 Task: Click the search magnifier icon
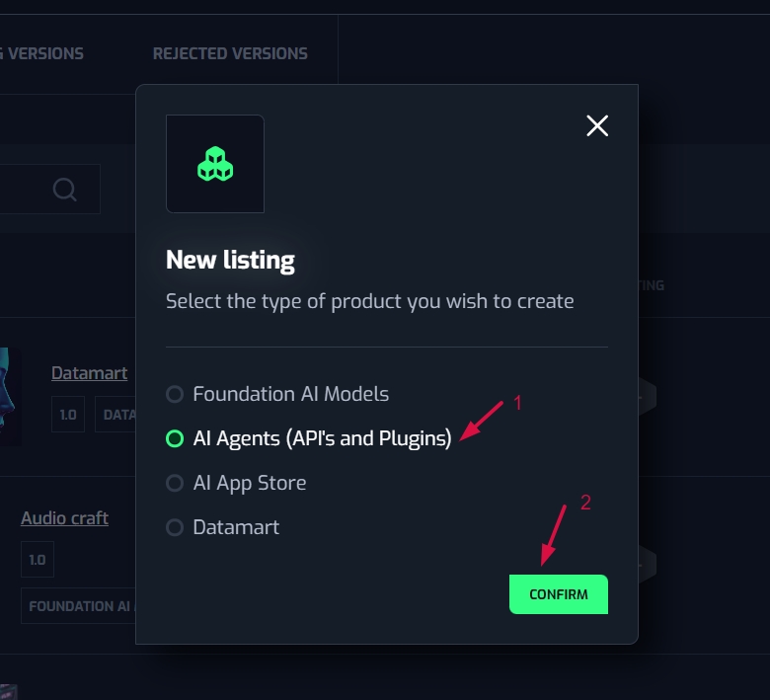coord(65,189)
